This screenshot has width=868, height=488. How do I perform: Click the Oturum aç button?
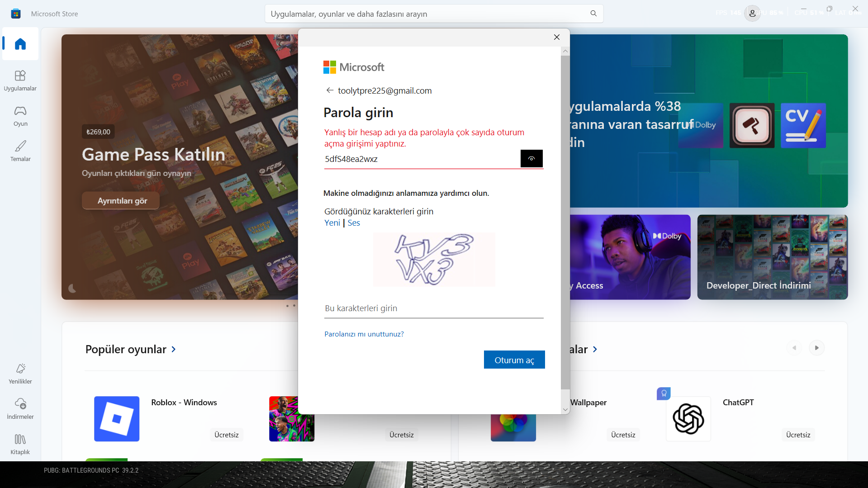(514, 360)
